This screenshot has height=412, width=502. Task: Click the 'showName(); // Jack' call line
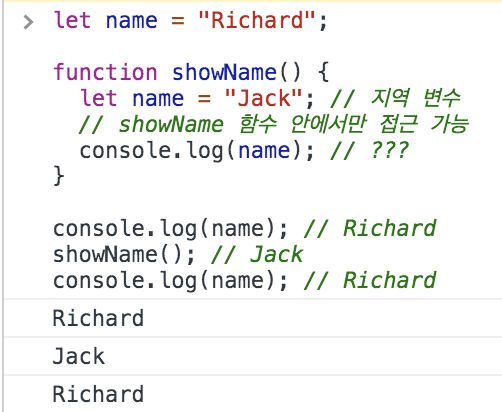[x=178, y=255]
